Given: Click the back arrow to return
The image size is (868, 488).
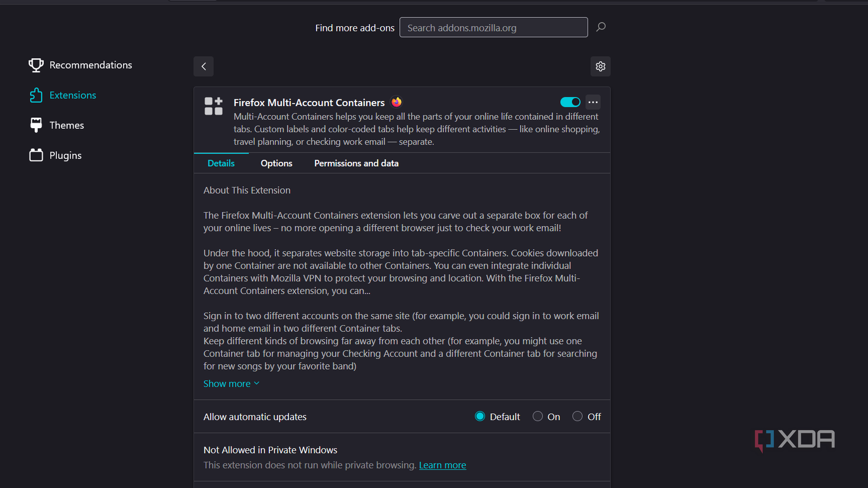Looking at the screenshot, I should click(204, 66).
